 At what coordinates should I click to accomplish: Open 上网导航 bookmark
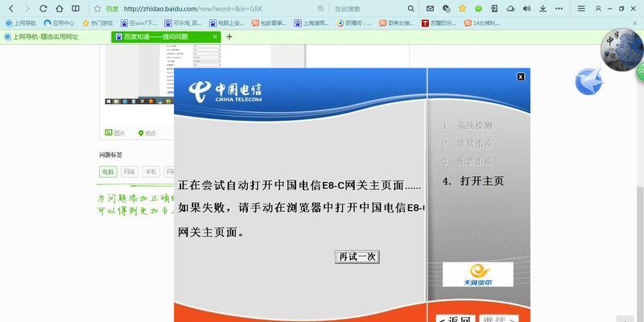click(x=21, y=23)
